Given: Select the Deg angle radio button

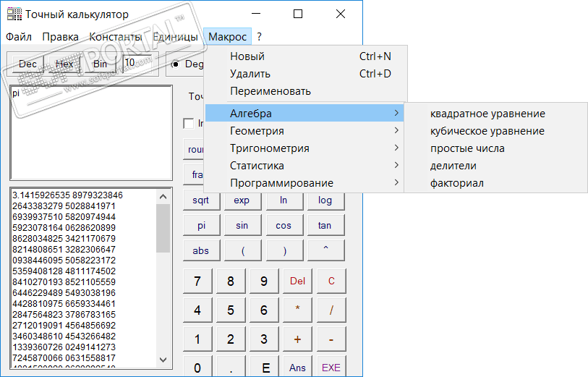Looking at the screenshot, I should [x=175, y=64].
